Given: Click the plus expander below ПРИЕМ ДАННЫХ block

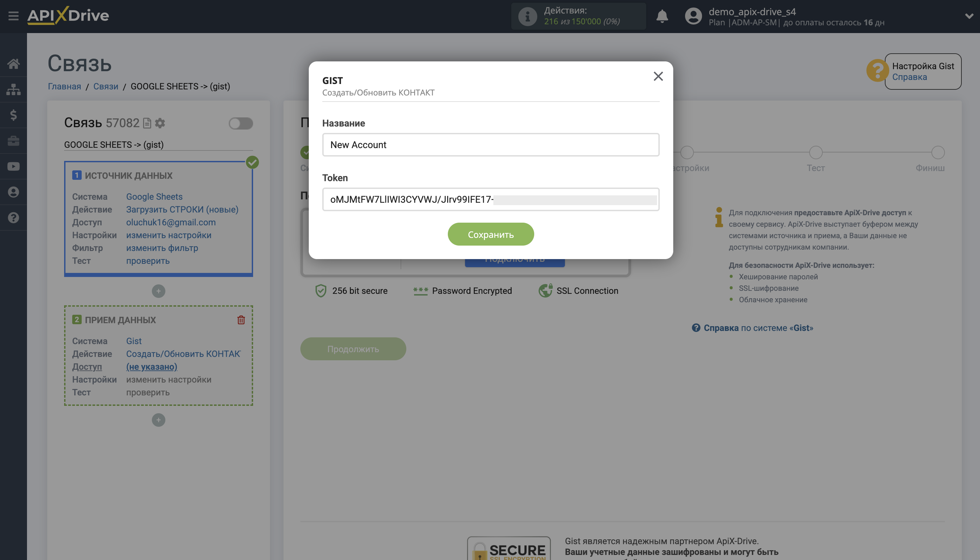Looking at the screenshot, I should click(158, 420).
